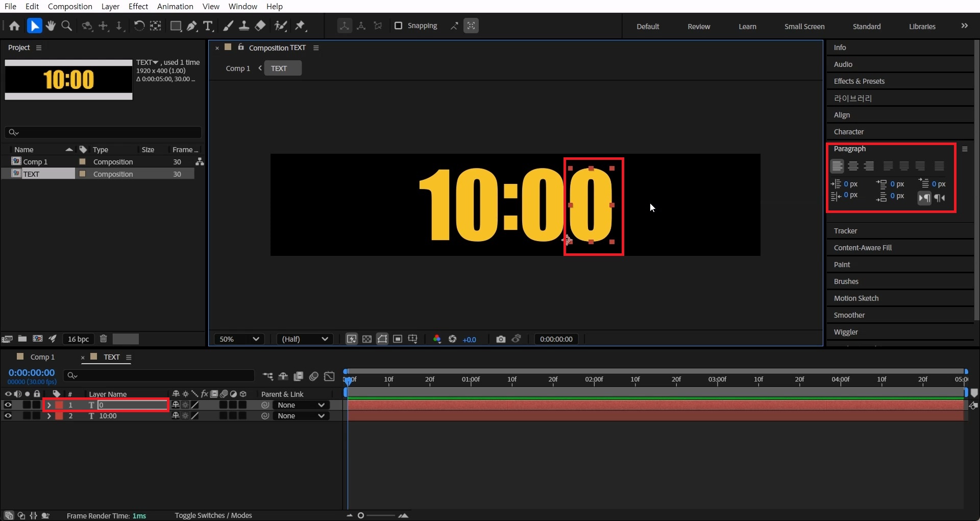Navigate to Comp 1 in the breadcrumb
980x521 pixels.
[x=238, y=68]
